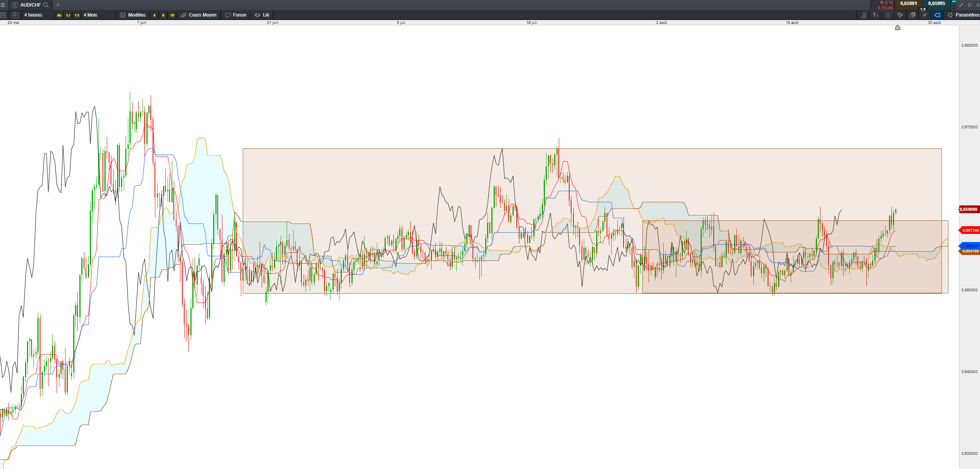
Task: Open the list panel icon
Action: pos(3,15)
